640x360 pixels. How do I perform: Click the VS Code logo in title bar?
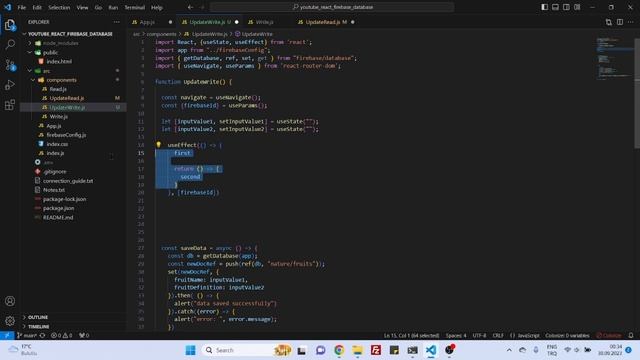[7, 7]
